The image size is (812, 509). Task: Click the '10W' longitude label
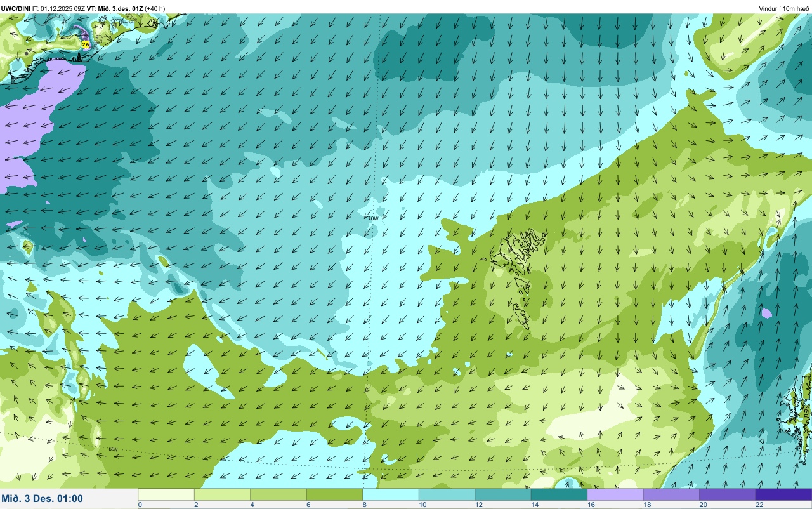374,218
